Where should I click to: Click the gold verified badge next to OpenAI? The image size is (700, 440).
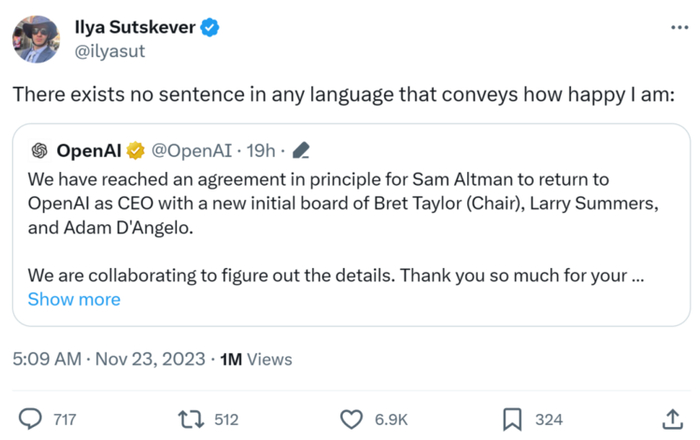coord(136,151)
